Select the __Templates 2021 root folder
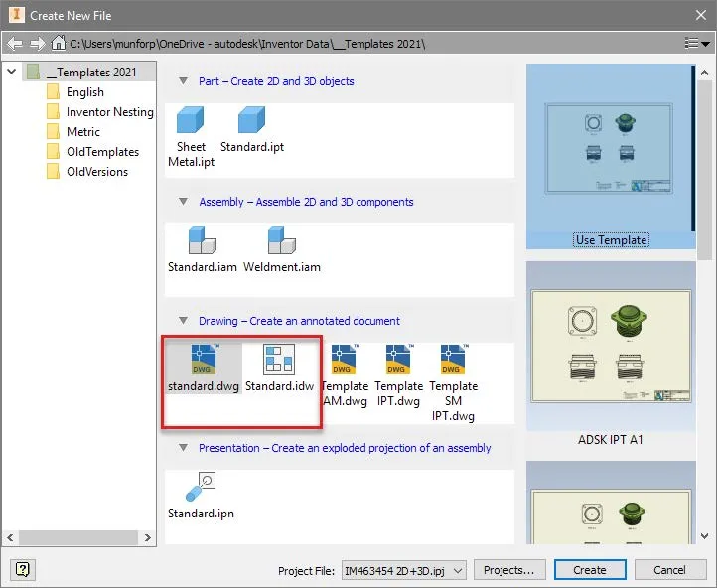 pos(88,73)
